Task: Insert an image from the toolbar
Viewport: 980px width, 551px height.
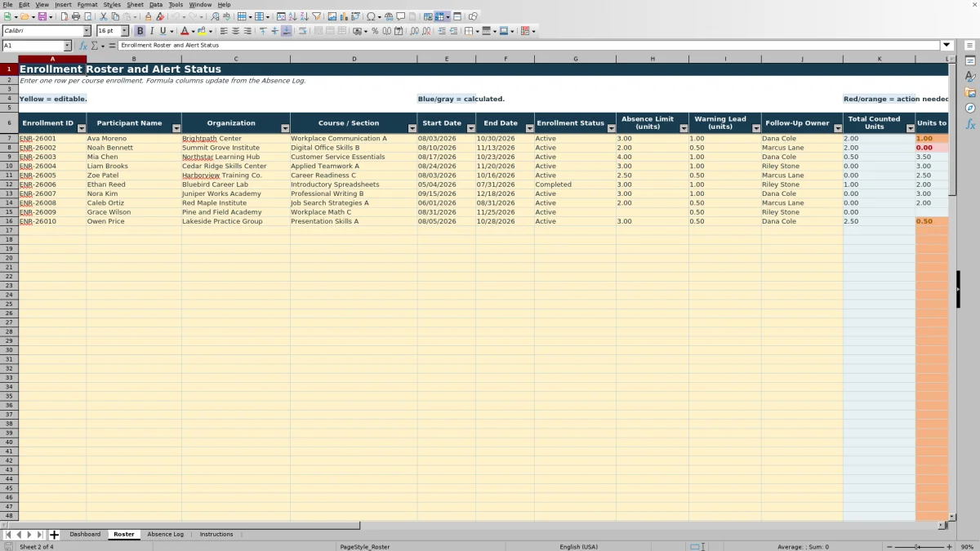Action: (332, 16)
